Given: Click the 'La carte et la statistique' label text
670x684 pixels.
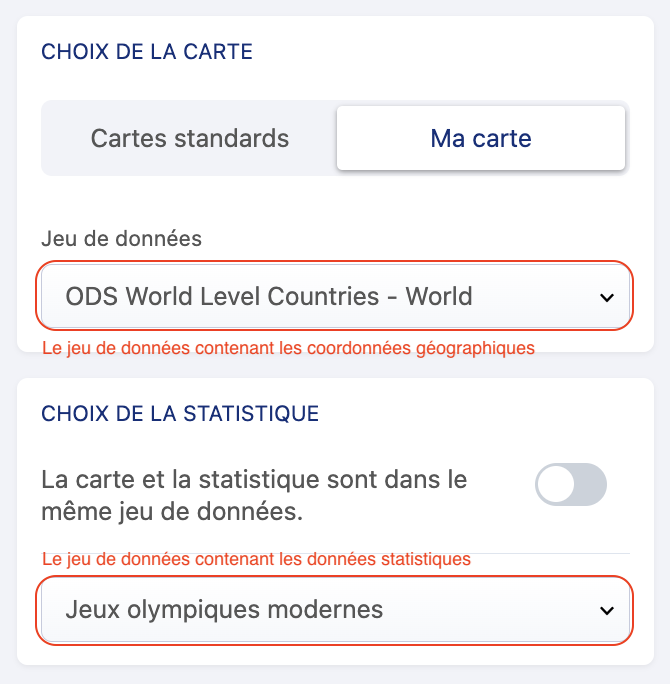Looking at the screenshot, I should pyautogui.click(x=254, y=479).
